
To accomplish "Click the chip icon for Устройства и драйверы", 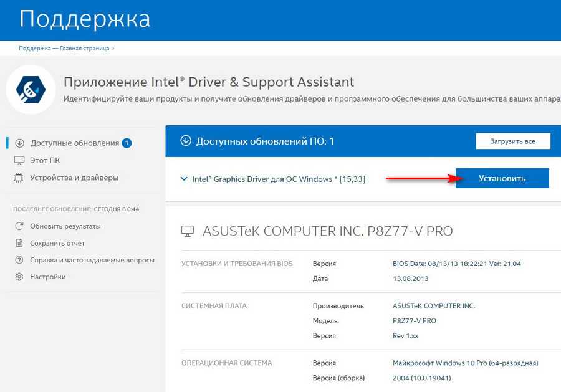I will tap(18, 178).
